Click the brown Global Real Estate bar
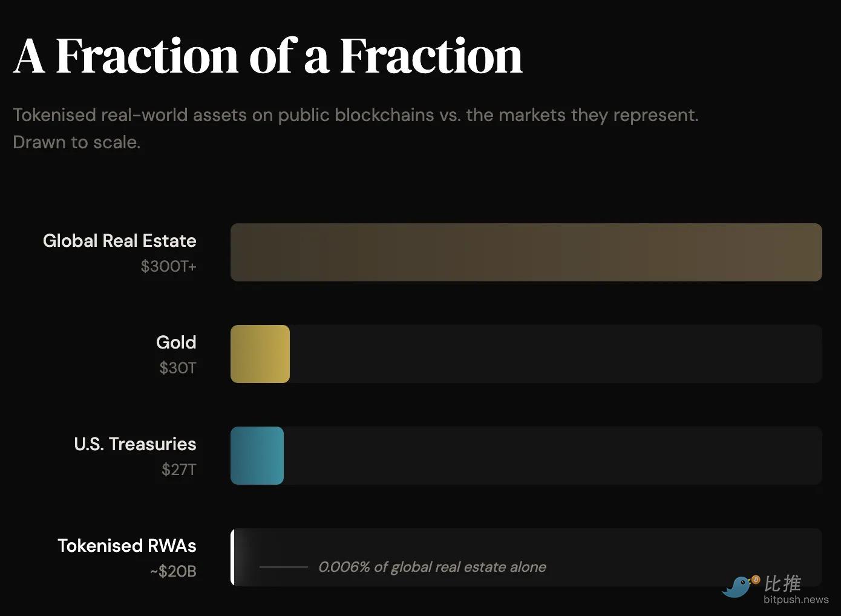This screenshot has height=616, width=841. (526, 252)
